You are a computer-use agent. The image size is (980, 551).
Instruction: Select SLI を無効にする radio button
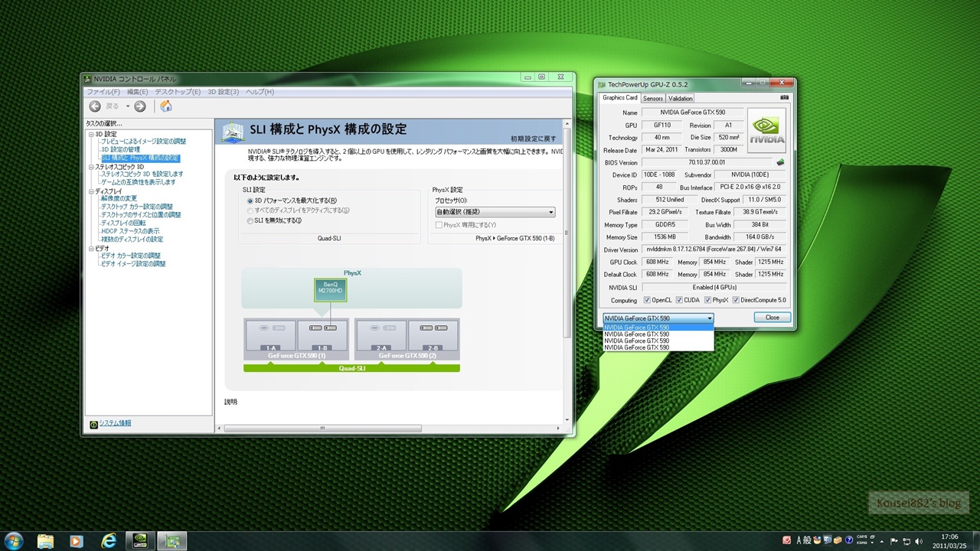coord(250,220)
